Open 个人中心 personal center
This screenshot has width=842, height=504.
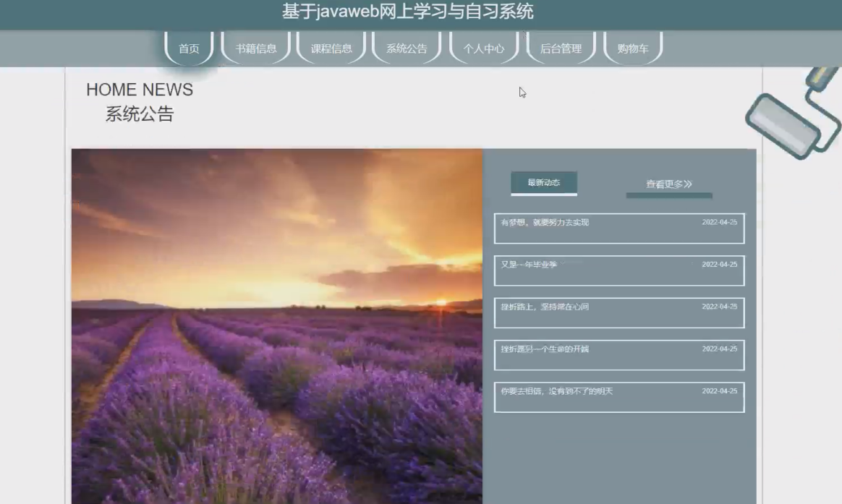pos(483,48)
